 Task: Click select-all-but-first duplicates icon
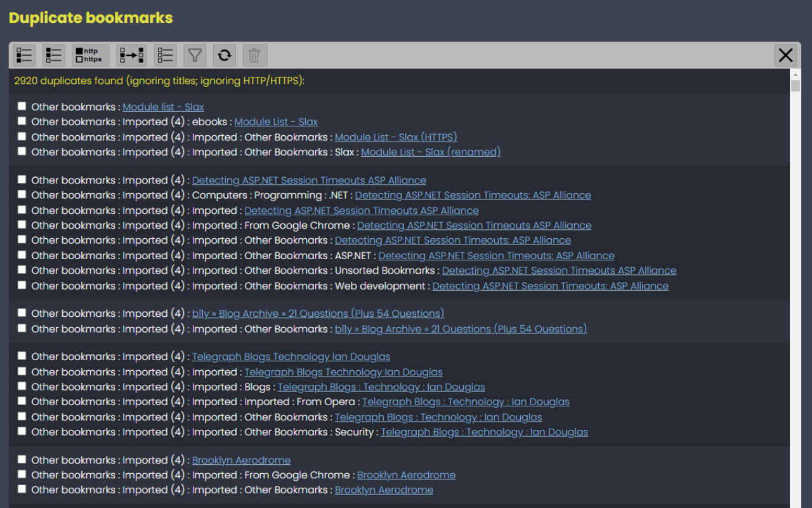tap(24, 55)
